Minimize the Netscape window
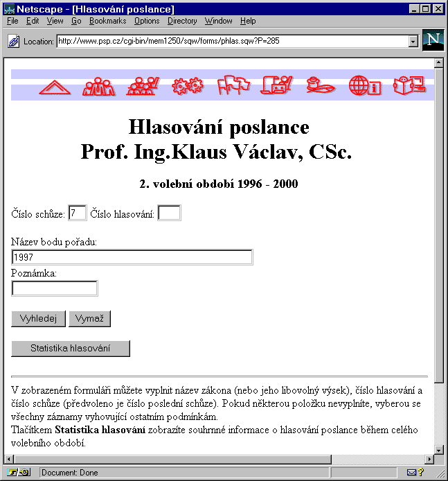The height and width of the screenshot is (481, 448). (x=414, y=9)
